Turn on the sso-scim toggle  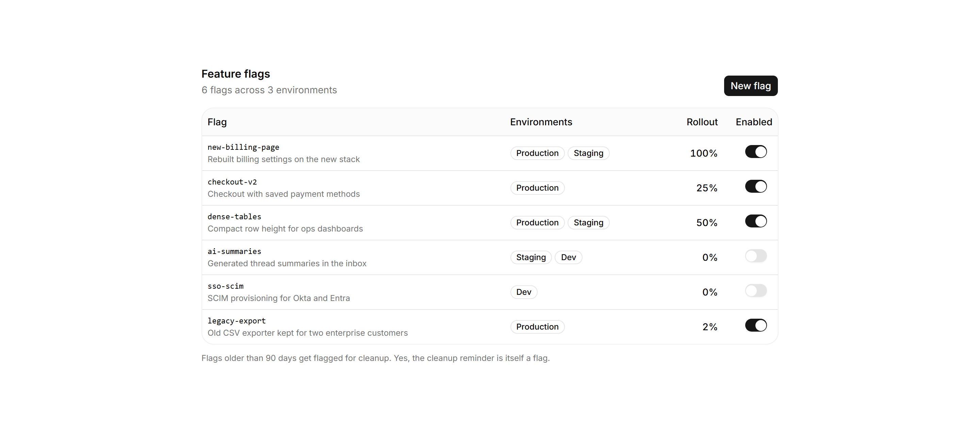click(x=755, y=291)
